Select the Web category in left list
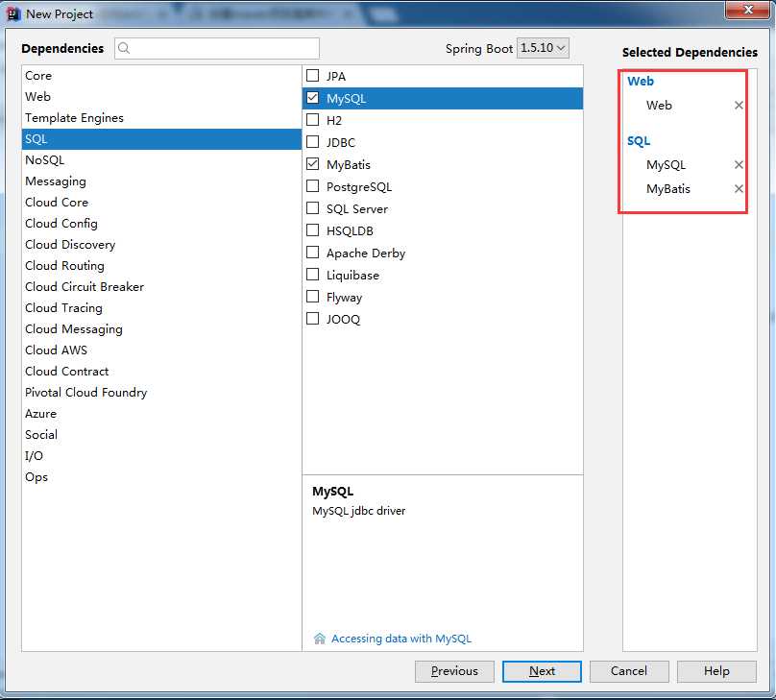Screen dimensions: 776x700 (x=161, y=97)
